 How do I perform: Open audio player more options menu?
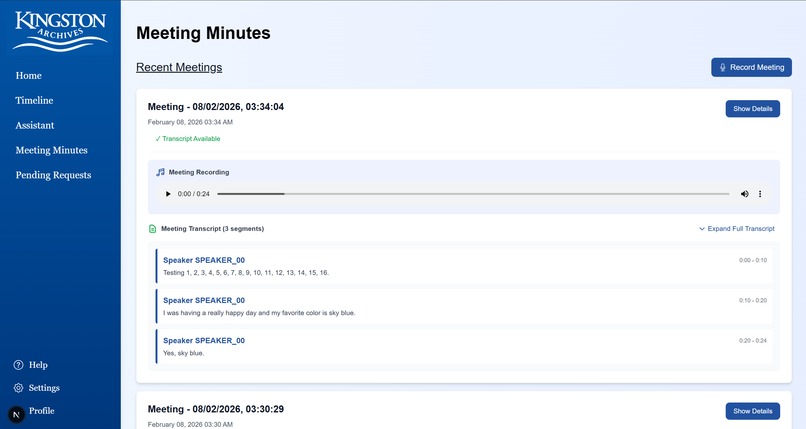coord(760,194)
